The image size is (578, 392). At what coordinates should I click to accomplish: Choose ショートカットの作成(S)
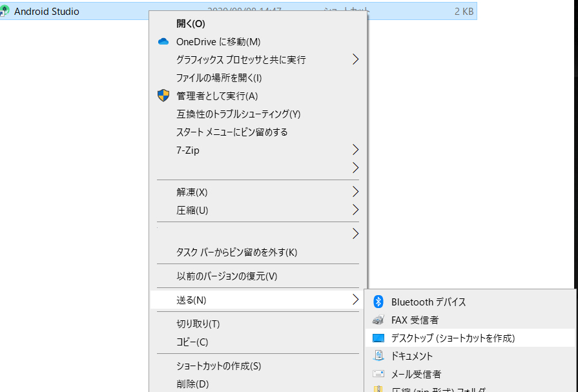coord(218,366)
